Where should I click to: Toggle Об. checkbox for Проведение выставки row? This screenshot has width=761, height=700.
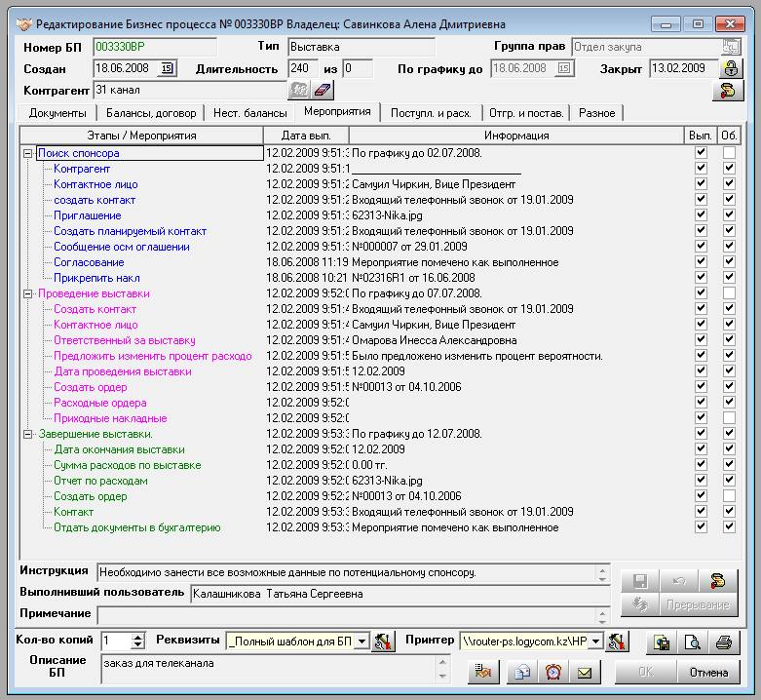pos(729,292)
